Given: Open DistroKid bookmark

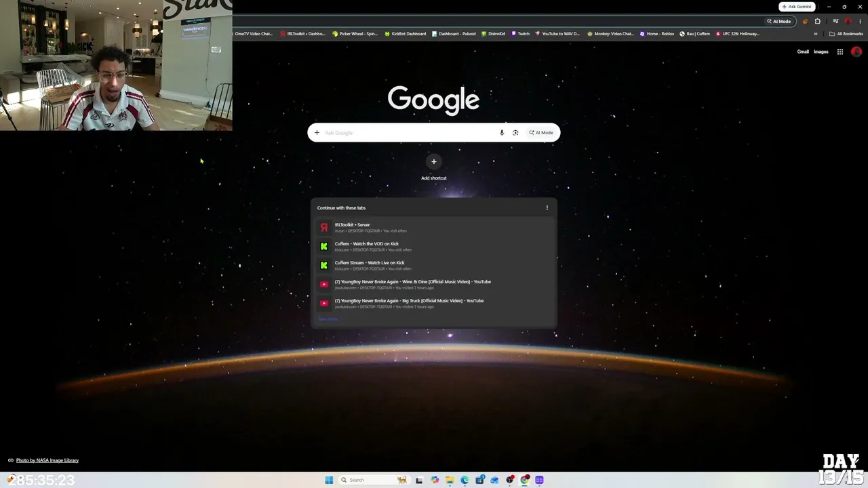Looking at the screenshot, I should (x=493, y=34).
